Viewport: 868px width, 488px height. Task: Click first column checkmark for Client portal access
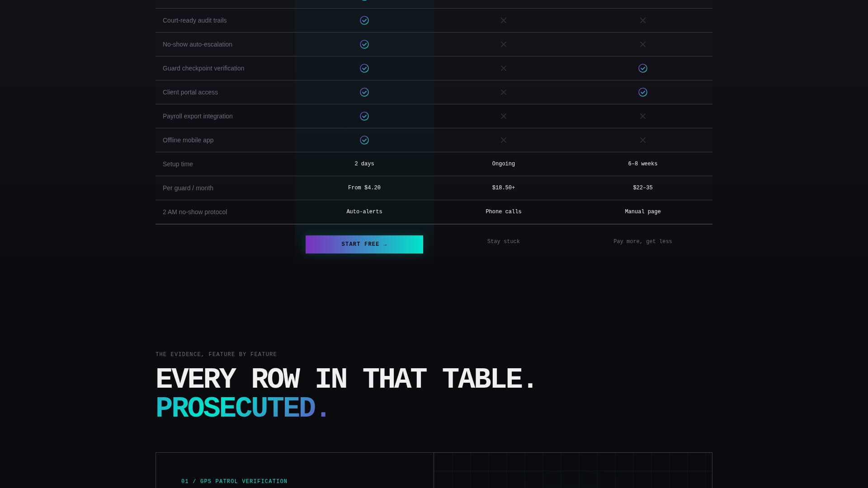click(x=364, y=92)
